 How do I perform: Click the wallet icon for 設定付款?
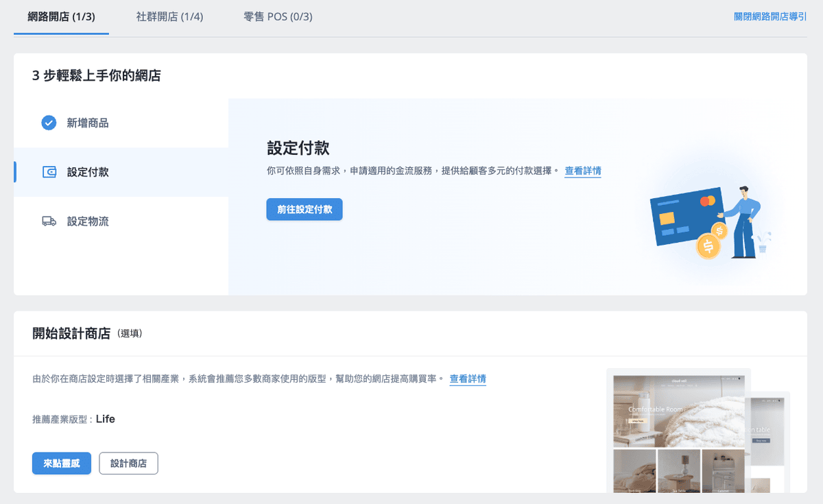[x=49, y=172]
